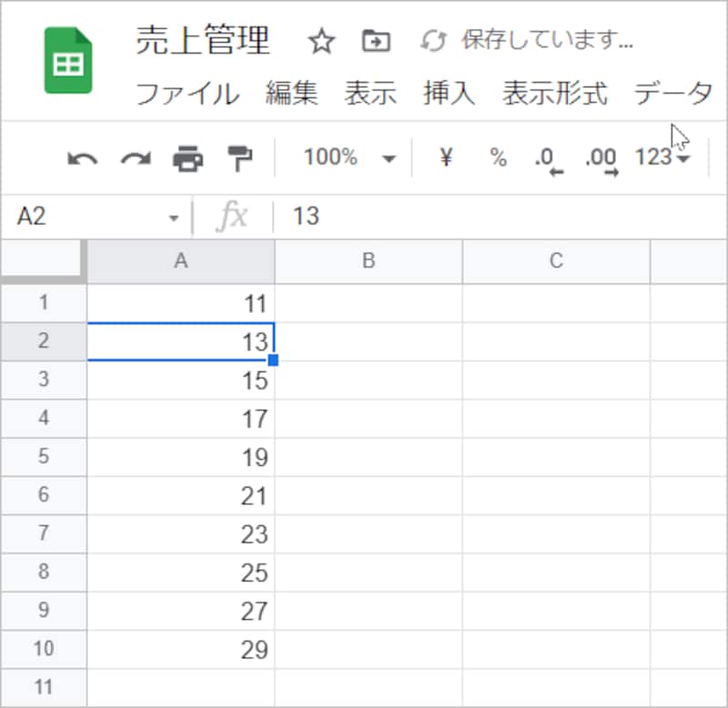
Task: Move the spreadsheet to a folder
Action: [x=373, y=42]
